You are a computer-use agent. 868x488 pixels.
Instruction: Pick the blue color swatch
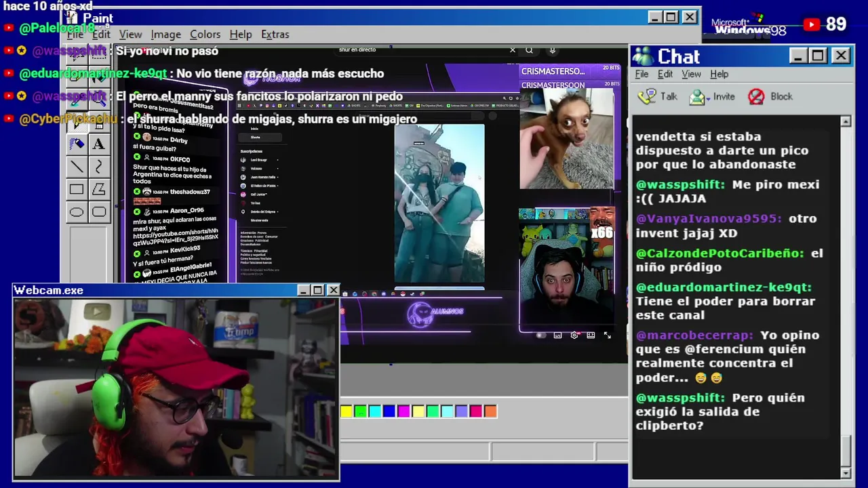[389, 411]
